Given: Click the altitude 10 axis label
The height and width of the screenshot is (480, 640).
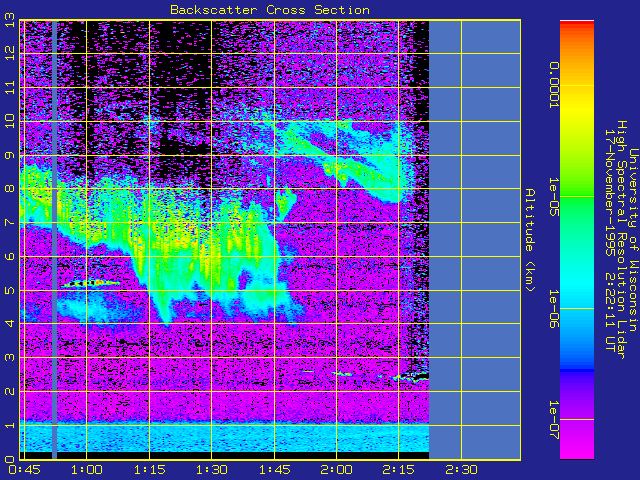Looking at the screenshot, I should tap(9, 121).
